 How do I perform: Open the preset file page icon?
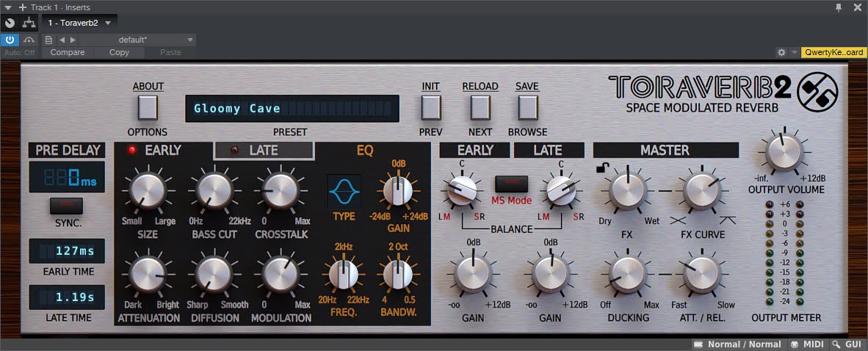coord(48,40)
